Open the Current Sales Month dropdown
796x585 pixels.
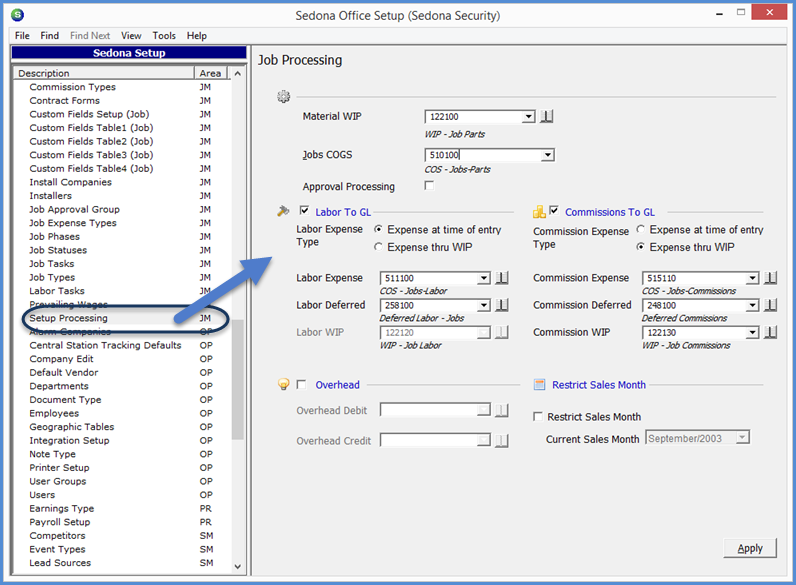click(x=743, y=437)
